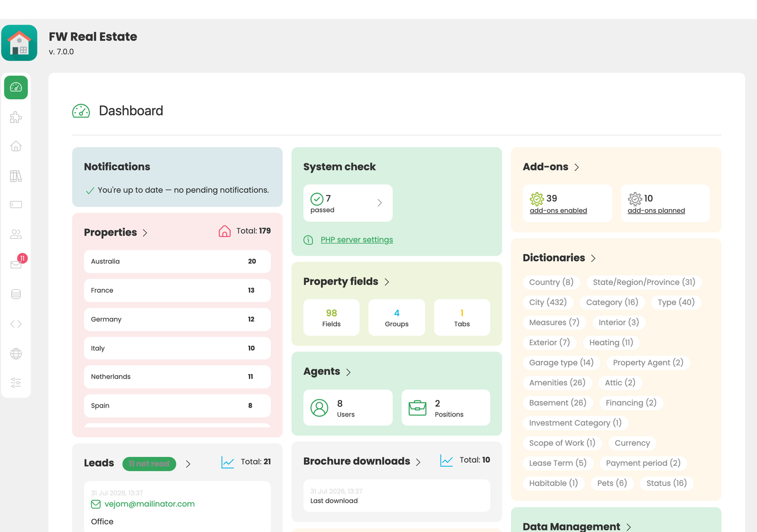Click the Agents user avatar icon
The width and height of the screenshot is (757, 532).
pyautogui.click(x=319, y=408)
